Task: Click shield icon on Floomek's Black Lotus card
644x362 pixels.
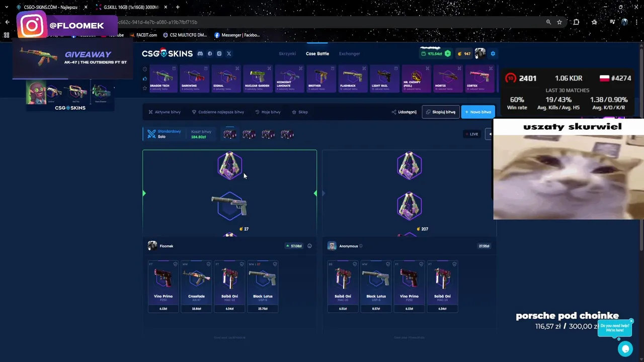Action: point(275,264)
